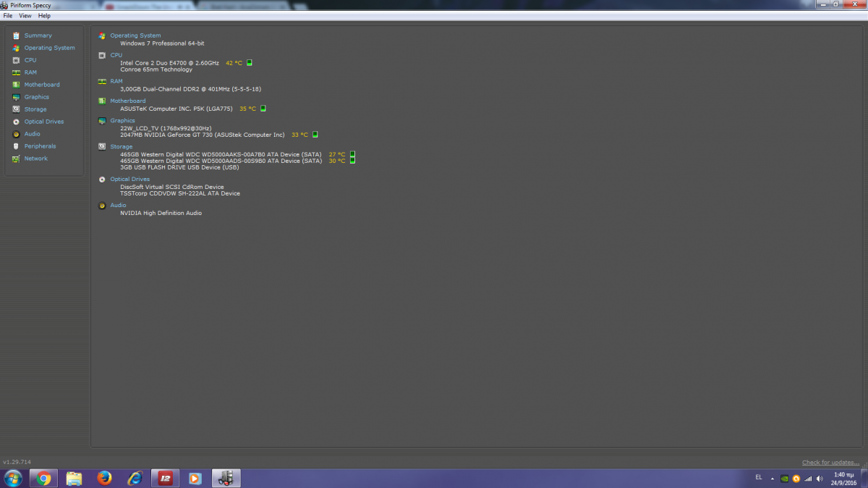Open Optical Drives from the sidebar
The image size is (868, 488).
(44, 122)
